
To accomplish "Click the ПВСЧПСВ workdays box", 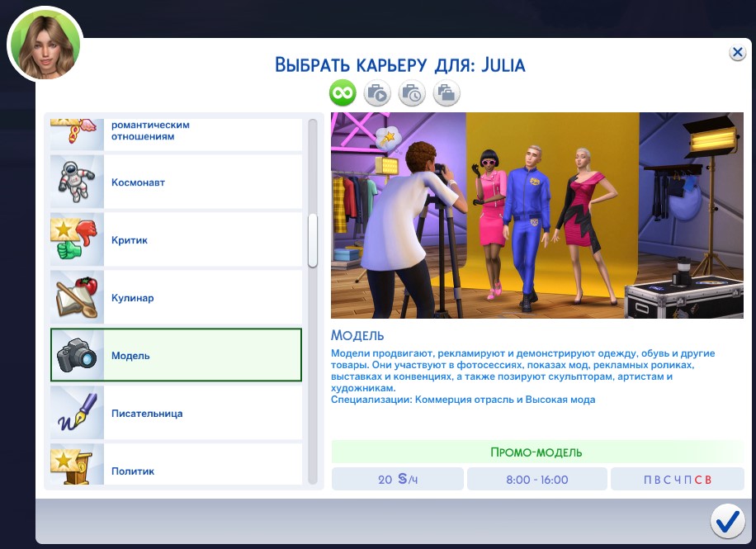I will pyautogui.click(x=677, y=478).
